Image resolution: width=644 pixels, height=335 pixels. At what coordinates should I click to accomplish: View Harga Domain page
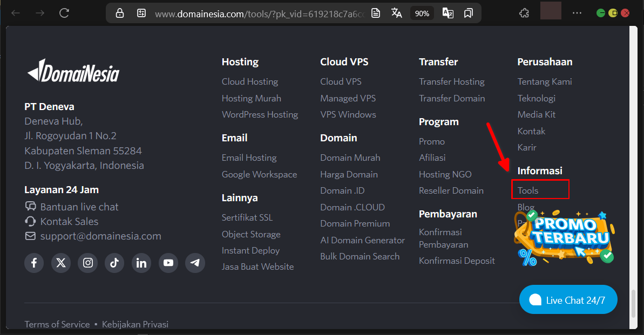click(x=349, y=174)
